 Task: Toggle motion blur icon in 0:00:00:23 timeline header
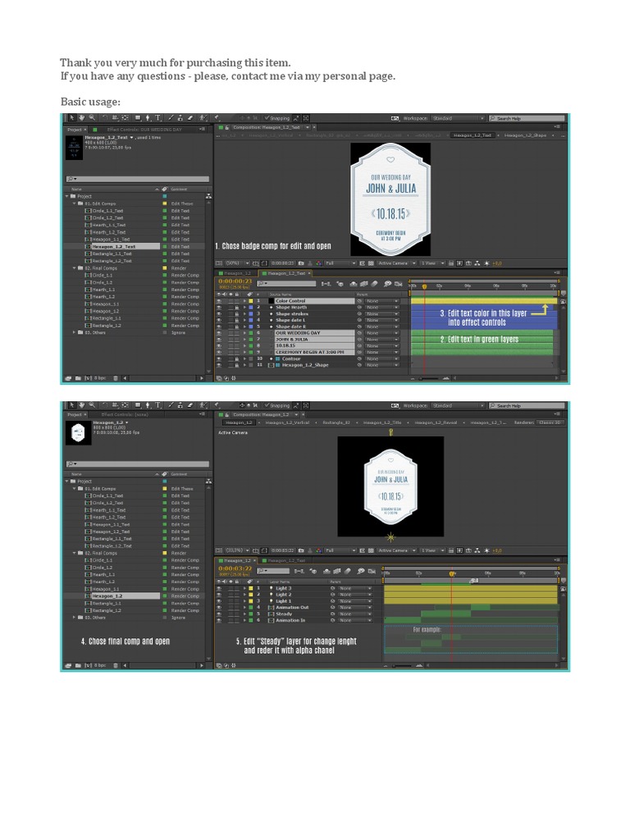(x=376, y=284)
